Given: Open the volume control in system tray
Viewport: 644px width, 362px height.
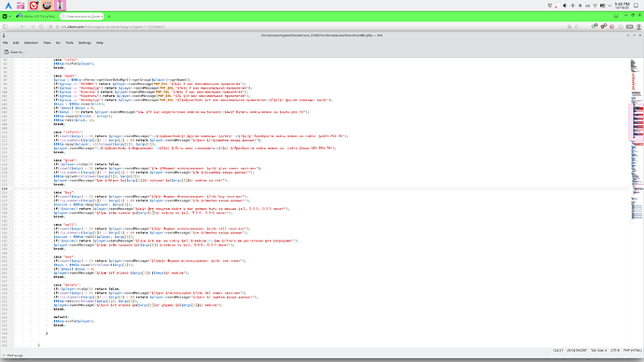Looking at the screenshot, I should pyautogui.click(x=565, y=6).
